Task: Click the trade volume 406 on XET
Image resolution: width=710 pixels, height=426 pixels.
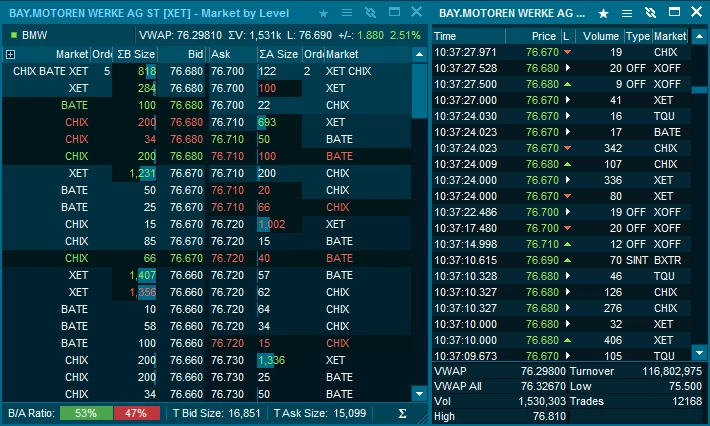Action: pyautogui.click(x=613, y=340)
